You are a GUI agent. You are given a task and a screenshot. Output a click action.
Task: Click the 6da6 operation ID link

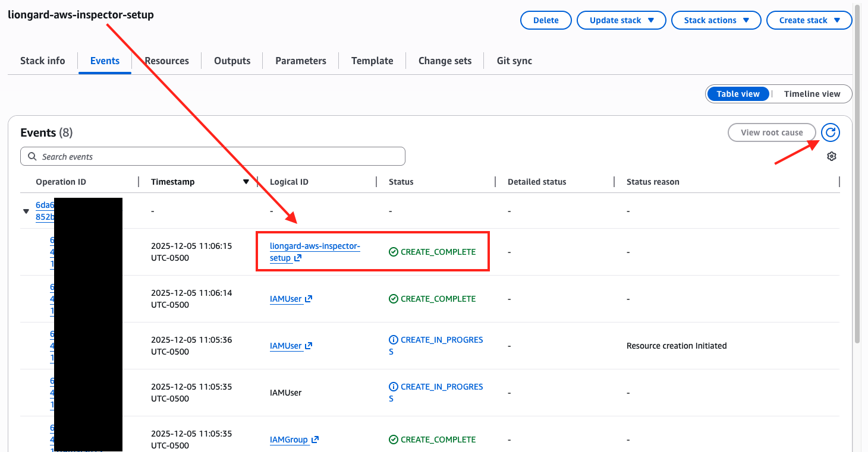click(45, 211)
